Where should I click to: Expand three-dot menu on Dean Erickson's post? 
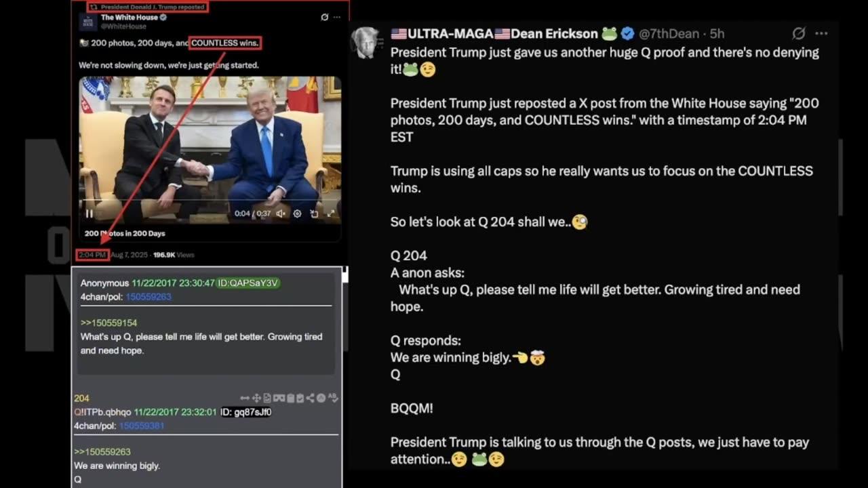pyautogui.click(x=821, y=33)
